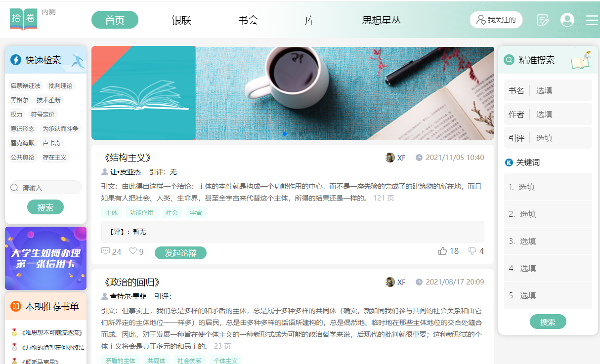Switch to the 银联 navigation tab
Screen dimensions: 600x364
(x=181, y=20)
